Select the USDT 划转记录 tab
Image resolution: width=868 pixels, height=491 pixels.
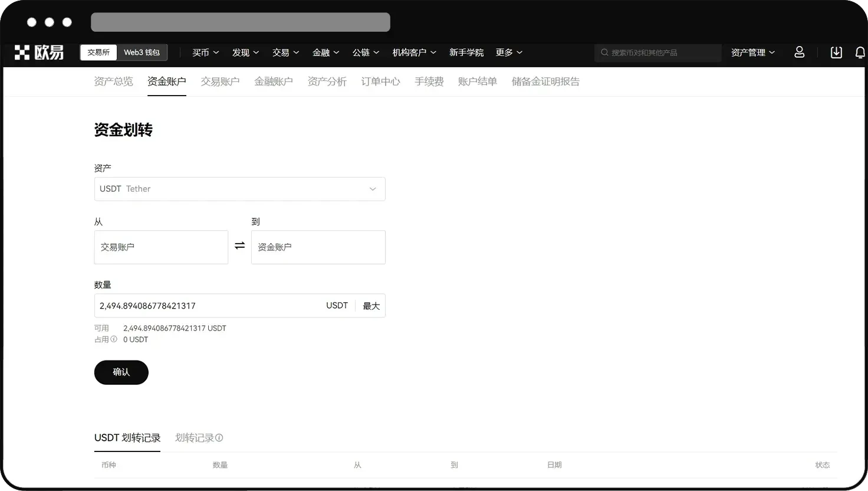click(x=127, y=437)
